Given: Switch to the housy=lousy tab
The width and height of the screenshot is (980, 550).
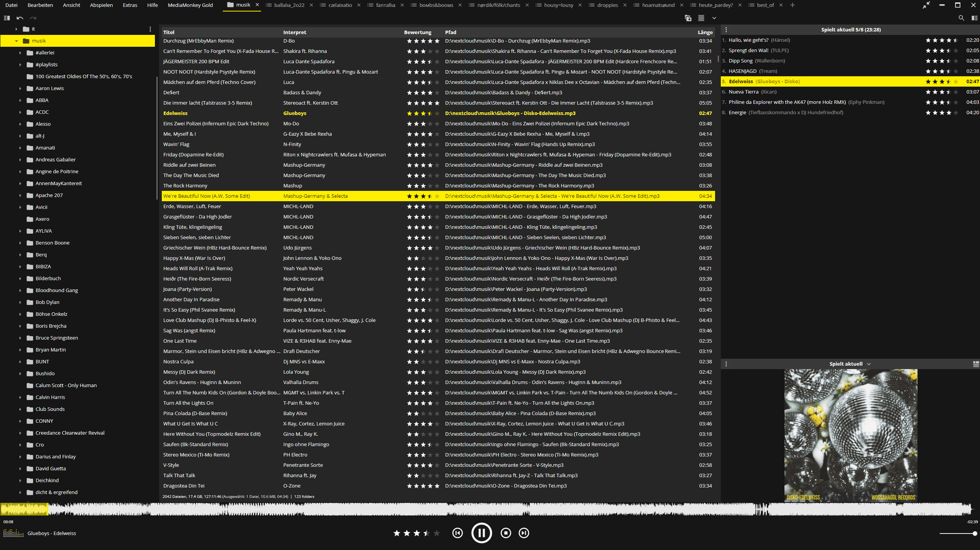Looking at the screenshot, I should click(559, 5).
